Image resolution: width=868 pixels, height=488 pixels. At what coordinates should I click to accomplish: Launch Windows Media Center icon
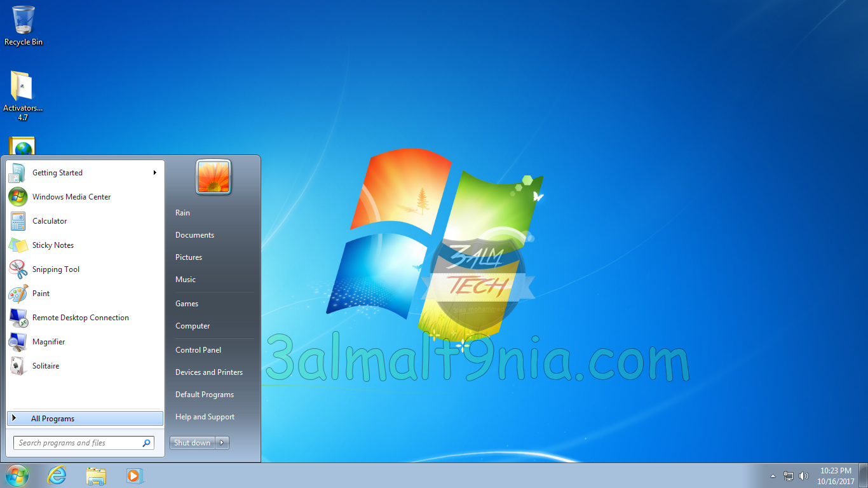tap(18, 197)
